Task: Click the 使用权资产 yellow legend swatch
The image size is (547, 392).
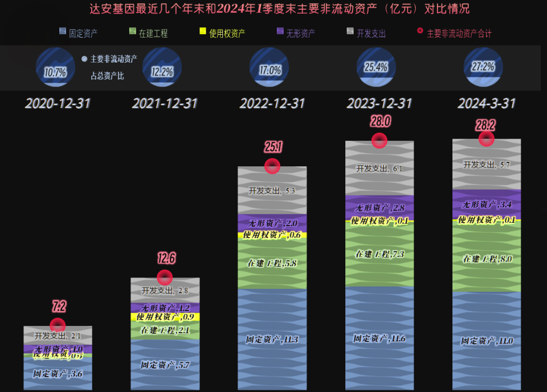Action: [x=203, y=31]
